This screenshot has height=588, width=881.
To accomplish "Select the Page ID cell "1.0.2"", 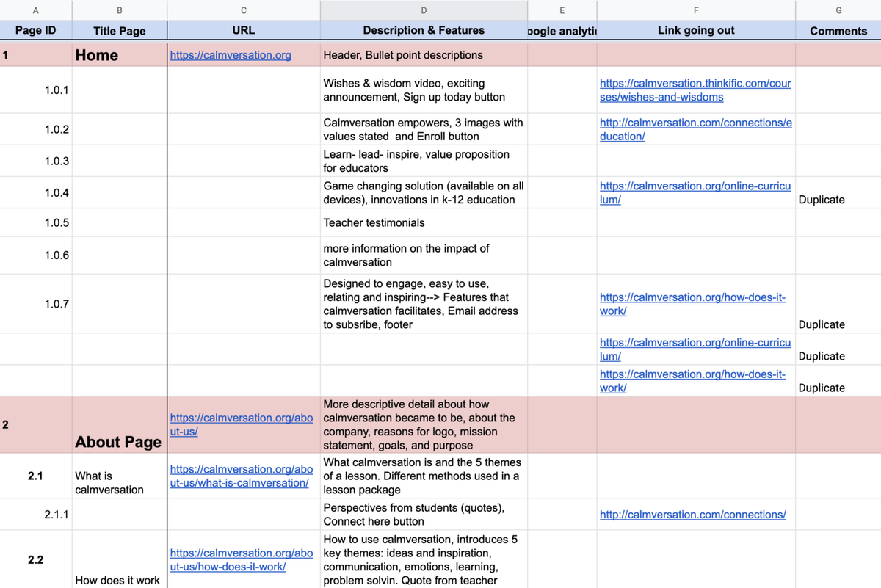I will [x=36, y=129].
